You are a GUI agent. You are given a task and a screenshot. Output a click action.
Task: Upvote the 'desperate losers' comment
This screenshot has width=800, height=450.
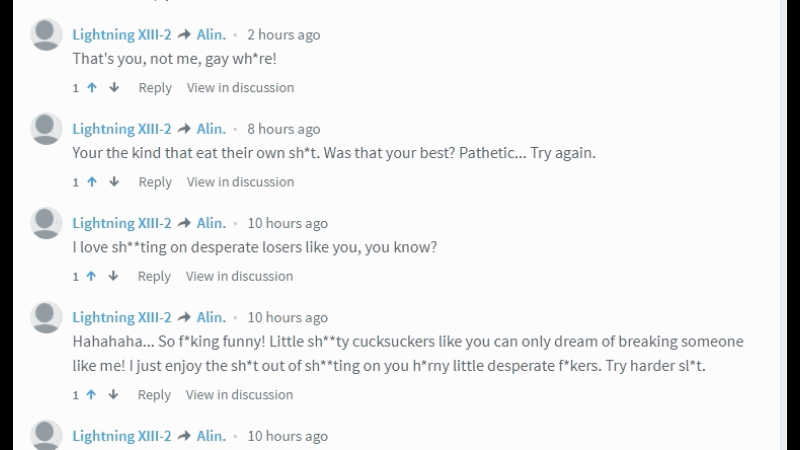tap(92, 276)
